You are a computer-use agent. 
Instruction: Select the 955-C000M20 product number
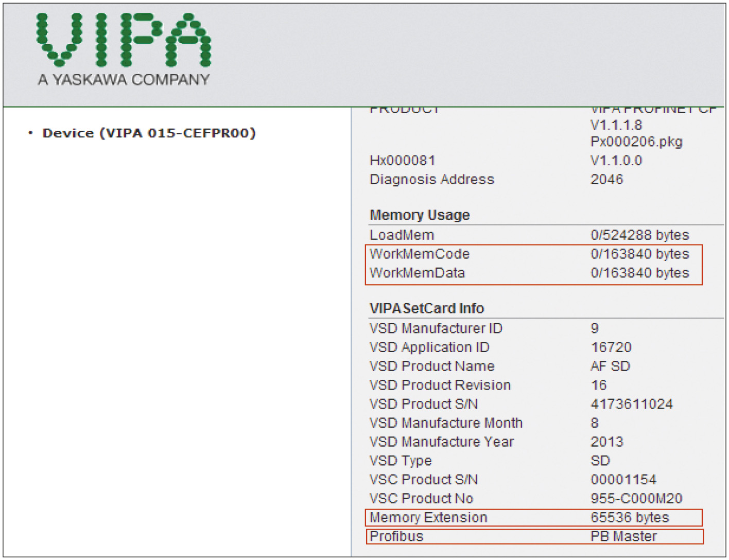(x=636, y=499)
